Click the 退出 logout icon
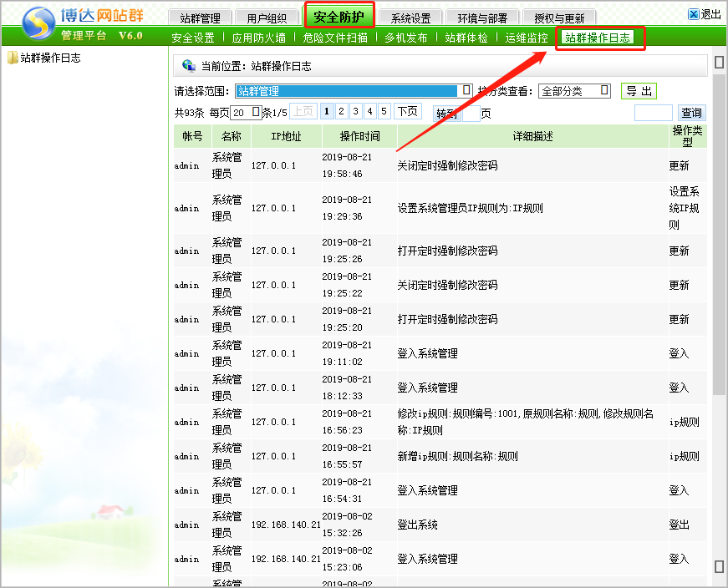728x588 pixels. (694, 14)
